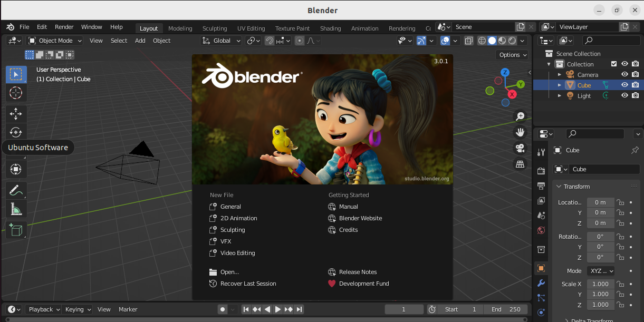Hide the Cube object in the outliner
Viewport: 644px width, 322px height.
point(624,84)
